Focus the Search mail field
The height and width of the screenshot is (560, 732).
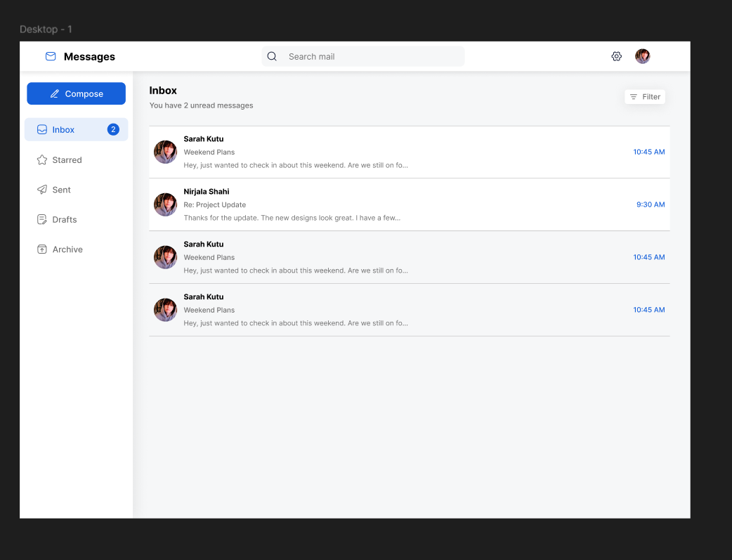[363, 56]
